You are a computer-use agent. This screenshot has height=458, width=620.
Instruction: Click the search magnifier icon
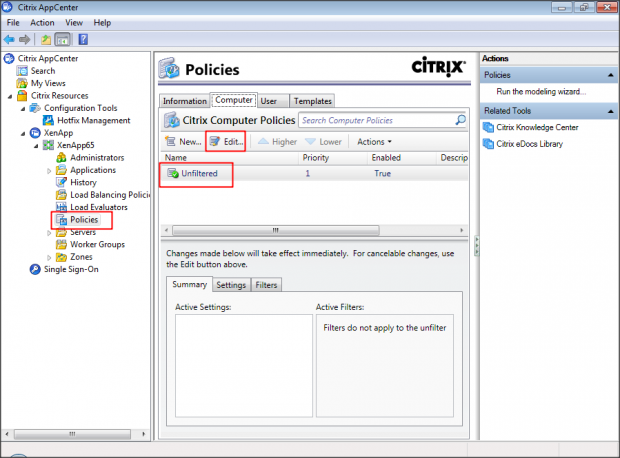(460, 120)
